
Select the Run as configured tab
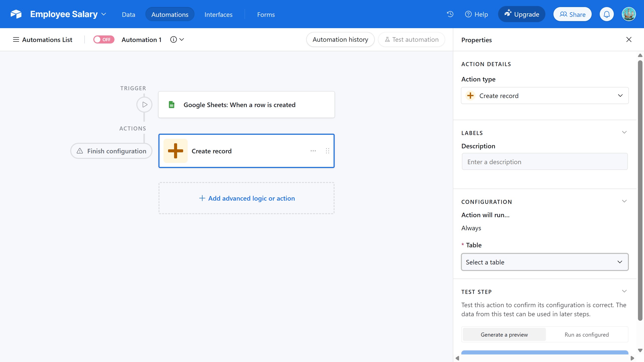point(587,335)
